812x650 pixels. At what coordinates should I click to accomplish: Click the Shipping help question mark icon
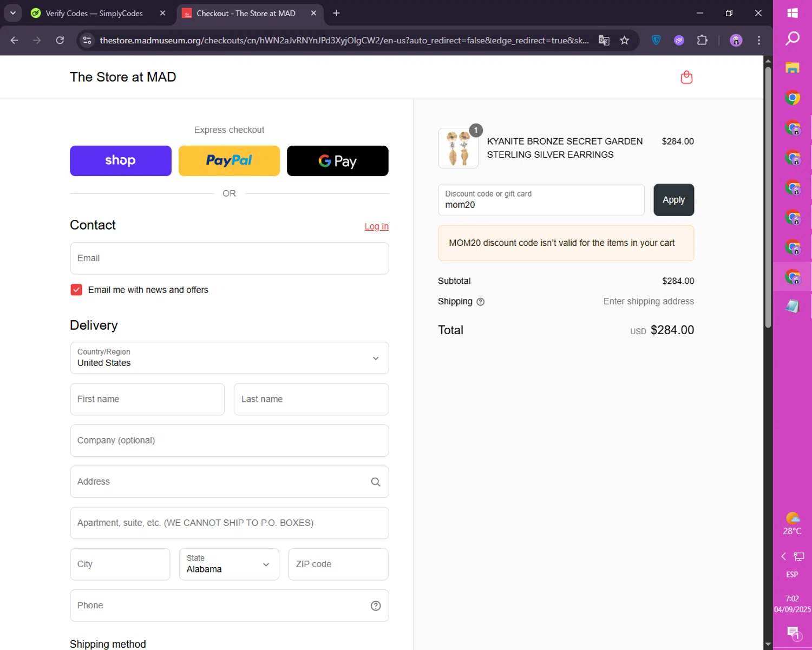tap(480, 302)
